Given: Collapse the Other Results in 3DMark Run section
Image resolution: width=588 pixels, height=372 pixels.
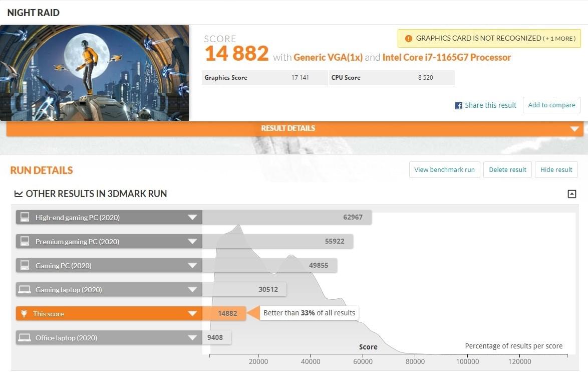Looking at the screenshot, I should [x=571, y=194].
